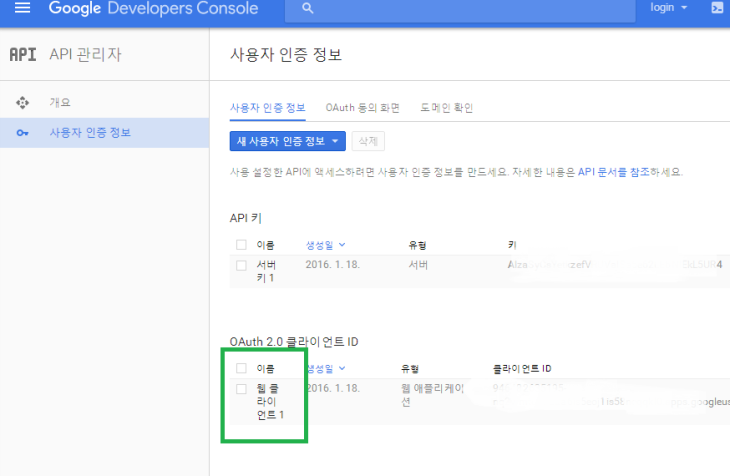Switch to the 도메인 확인 tab
Screen dimensions: 730x476
pyautogui.click(x=446, y=107)
